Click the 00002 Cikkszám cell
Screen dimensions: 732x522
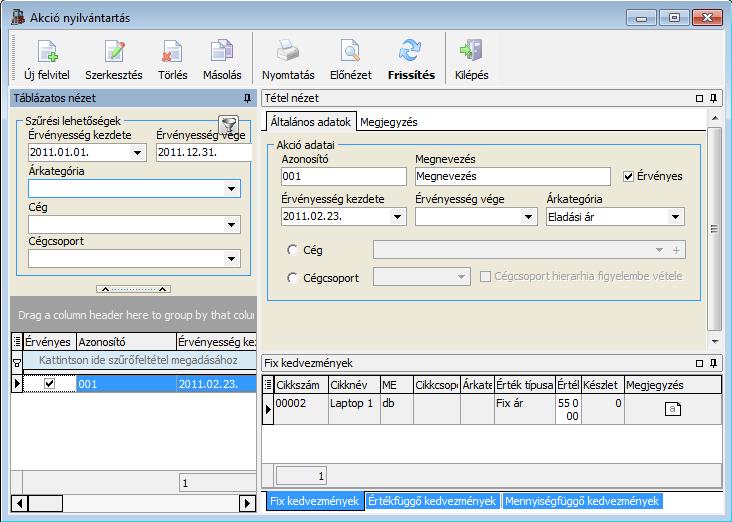[301, 409]
